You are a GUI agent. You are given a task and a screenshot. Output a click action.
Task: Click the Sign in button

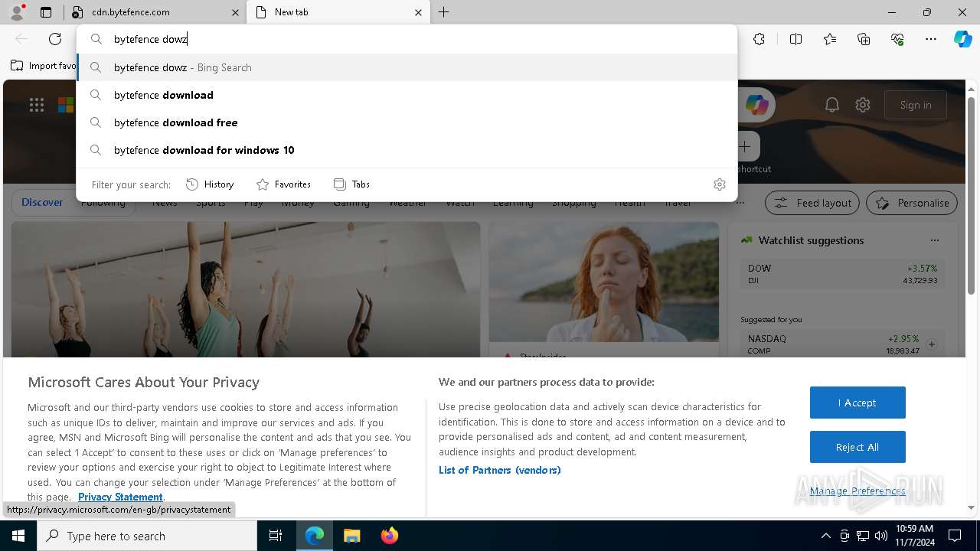pos(916,105)
